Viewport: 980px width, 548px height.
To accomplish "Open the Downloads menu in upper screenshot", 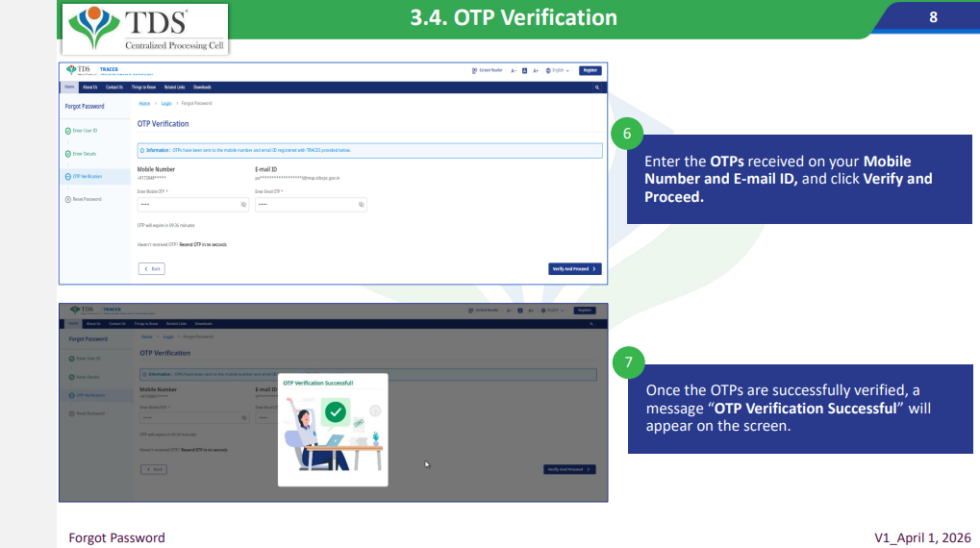I will pos(202,87).
